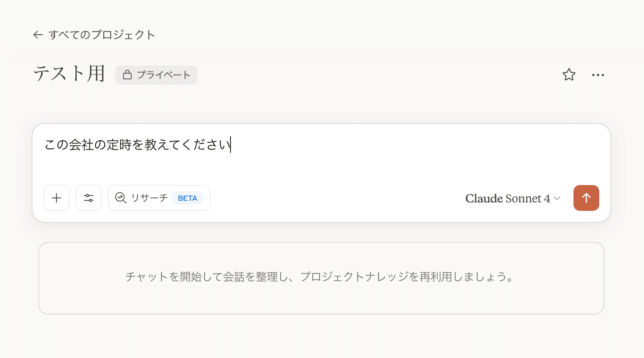Screen dimensions: 644x358
Task: Click the back arrow icon
Action: click(38, 35)
